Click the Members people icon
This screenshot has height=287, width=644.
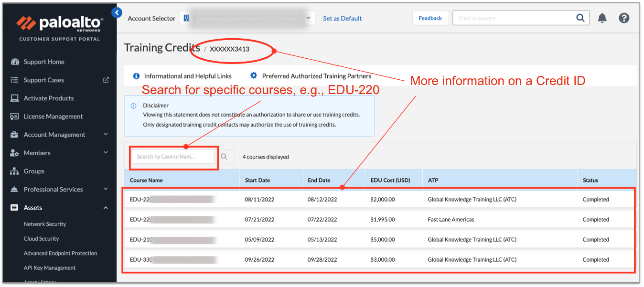tap(14, 153)
